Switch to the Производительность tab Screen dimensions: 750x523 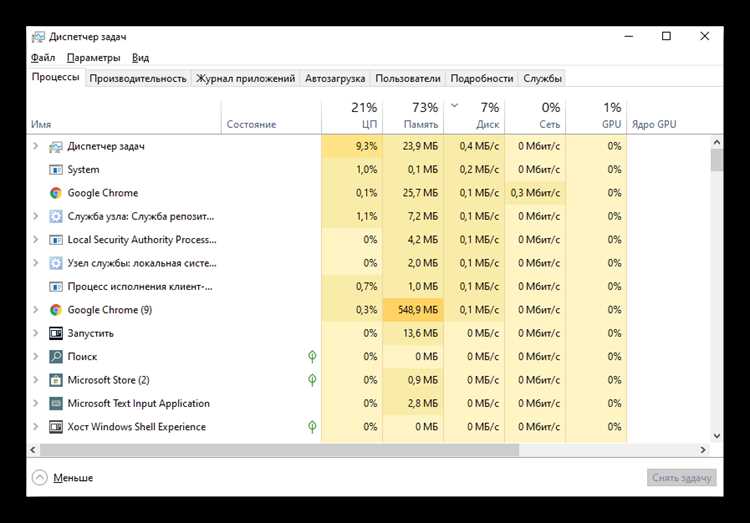(x=138, y=78)
